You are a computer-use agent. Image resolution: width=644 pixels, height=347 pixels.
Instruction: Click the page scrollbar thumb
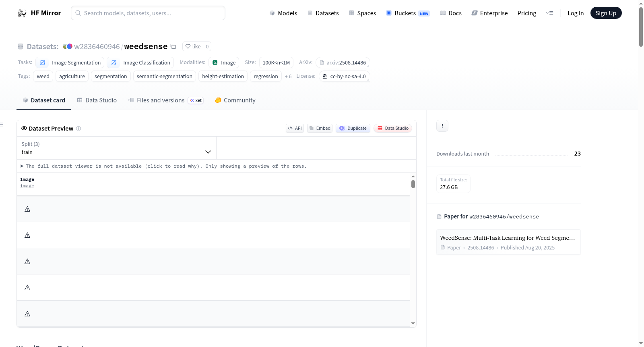pyautogui.click(x=641, y=27)
